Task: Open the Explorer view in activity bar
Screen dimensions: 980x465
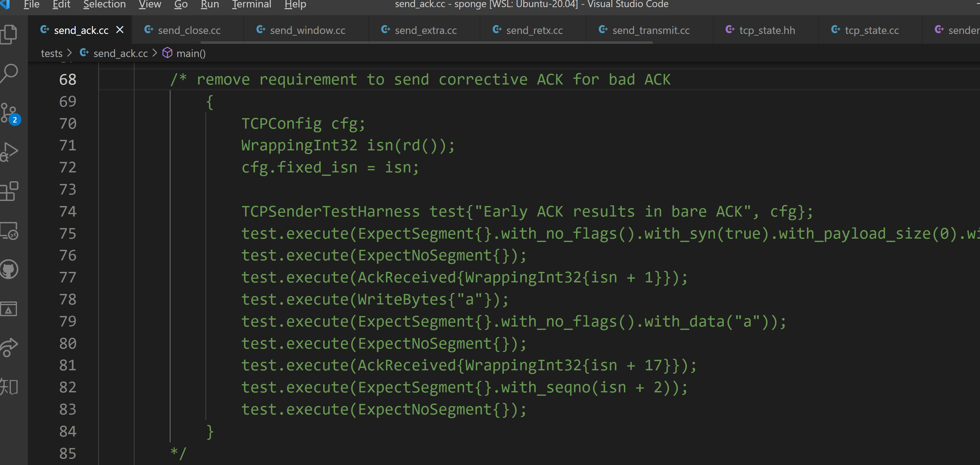Action: [9, 35]
